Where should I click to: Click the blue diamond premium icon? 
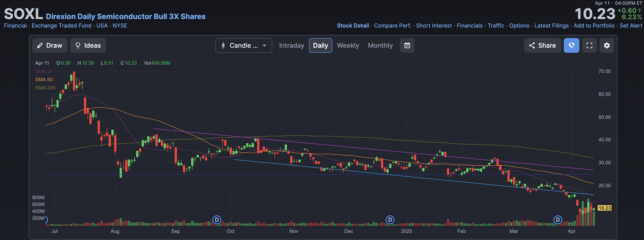(571, 45)
